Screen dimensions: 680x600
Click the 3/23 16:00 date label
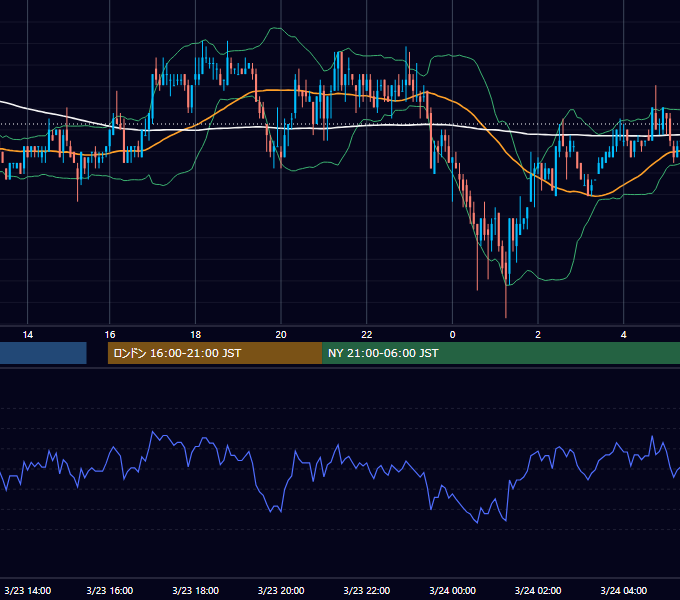tap(110, 590)
